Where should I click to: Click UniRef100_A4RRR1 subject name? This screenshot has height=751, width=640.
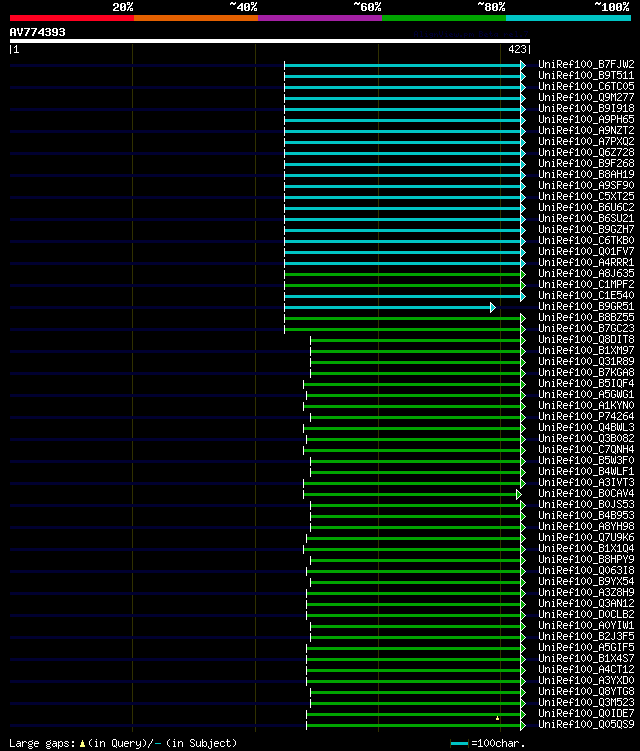click(x=586, y=262)
